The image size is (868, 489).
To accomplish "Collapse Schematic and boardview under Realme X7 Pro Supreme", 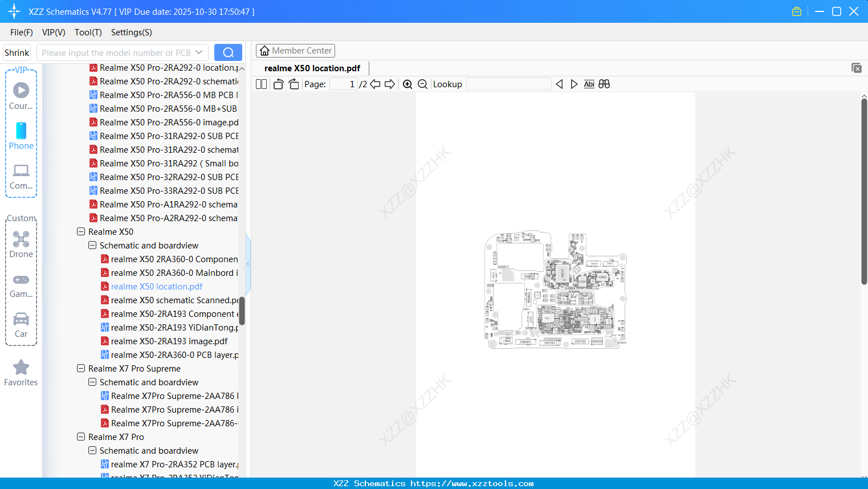I will click(x=92, y=382).
